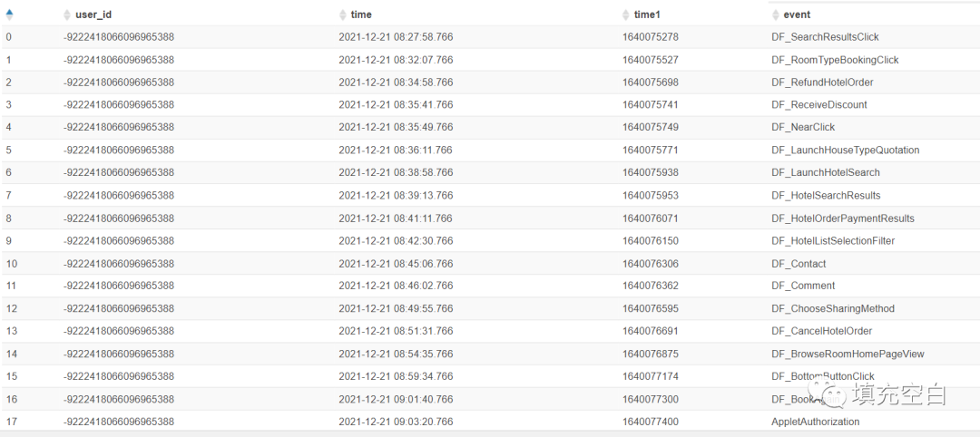Sort table by event header label
This screenshot has width=980, height=437.
point(797,15)
